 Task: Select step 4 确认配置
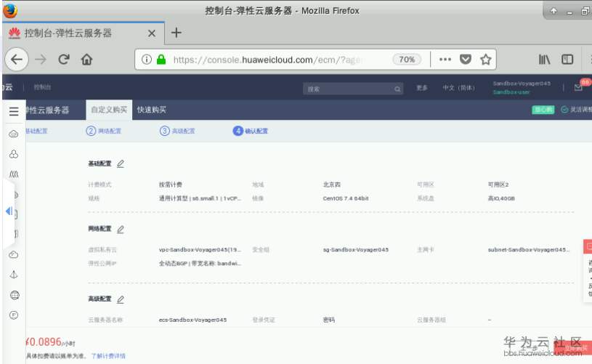(251, 131)
